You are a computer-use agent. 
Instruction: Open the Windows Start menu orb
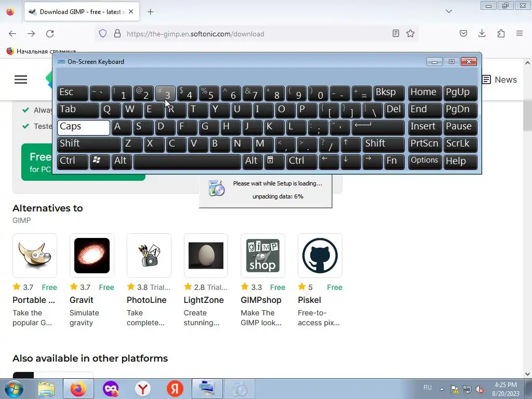[14, 389]
